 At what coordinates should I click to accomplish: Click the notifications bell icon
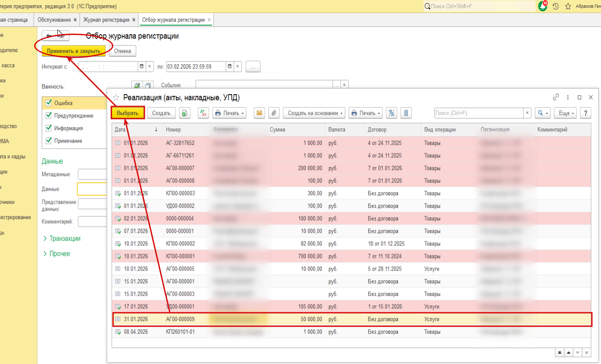543,7
